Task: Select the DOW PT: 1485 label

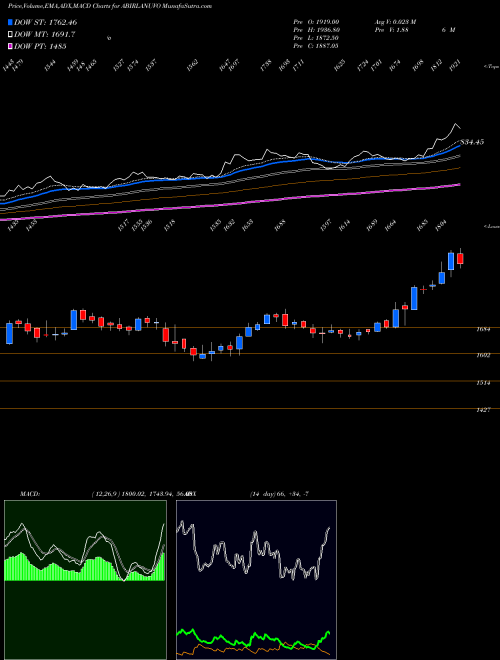Action: tap(40, 46)
